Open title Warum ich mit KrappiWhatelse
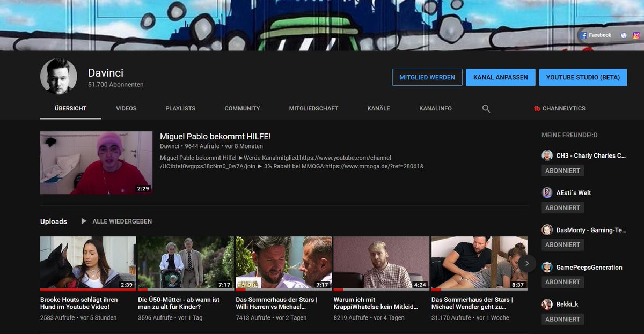This screenshot has width=644, height=334. [375, 303]
